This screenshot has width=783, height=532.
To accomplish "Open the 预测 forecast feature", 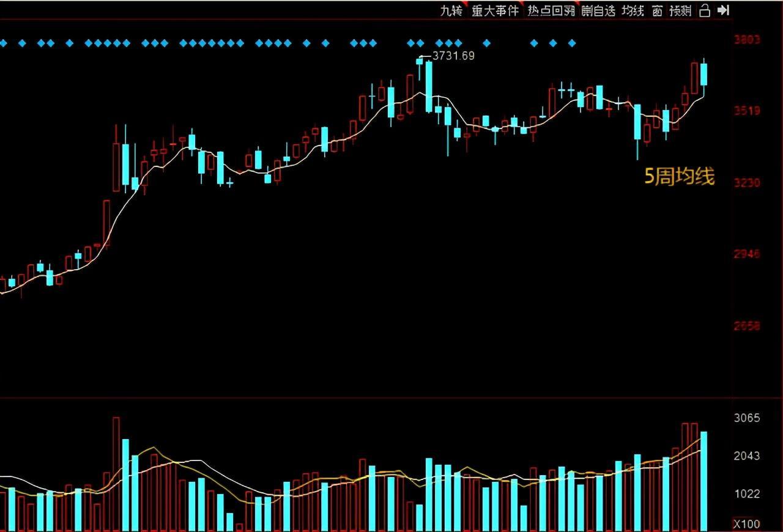I will 680,10.
